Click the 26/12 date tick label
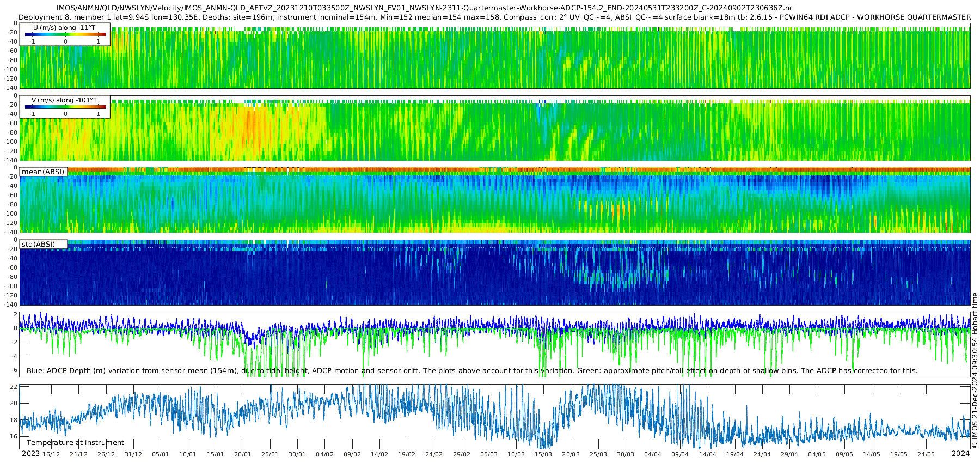The width and height of the screenshot is (980, 463). point(106,454)
